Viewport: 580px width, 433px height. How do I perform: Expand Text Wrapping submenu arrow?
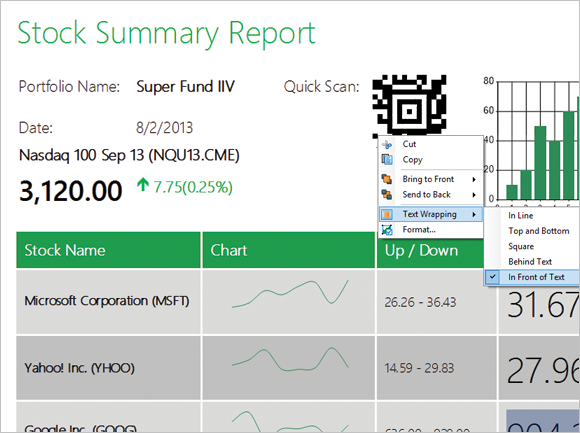point(474,214)
